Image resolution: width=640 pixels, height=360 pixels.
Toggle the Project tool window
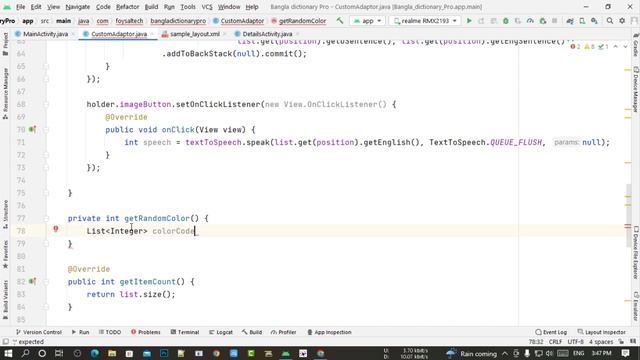[x=5, y=43]
